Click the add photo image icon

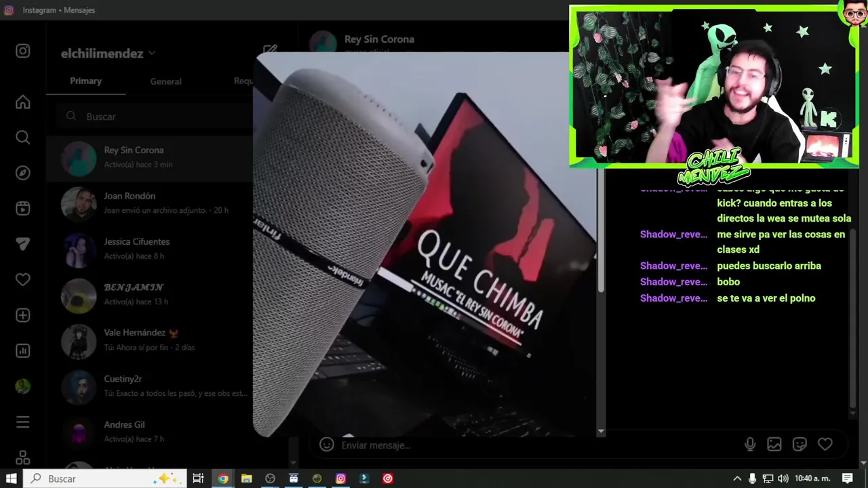[x=774, y=445]
